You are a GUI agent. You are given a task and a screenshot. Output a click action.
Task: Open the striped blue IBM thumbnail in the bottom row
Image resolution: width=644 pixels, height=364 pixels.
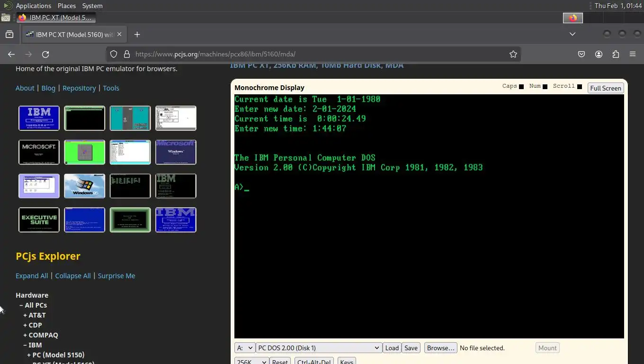(x=176, y=220)
